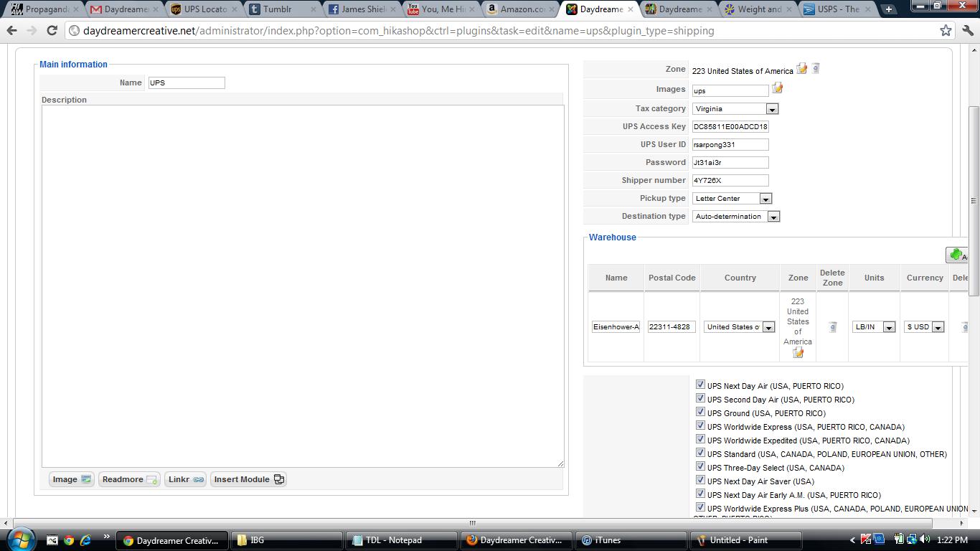Image resolution: width=980 pixels, height=551 pixels.
Task: Open the warehouse Currency dropdown showing $ USD
Action: (924, 327)
